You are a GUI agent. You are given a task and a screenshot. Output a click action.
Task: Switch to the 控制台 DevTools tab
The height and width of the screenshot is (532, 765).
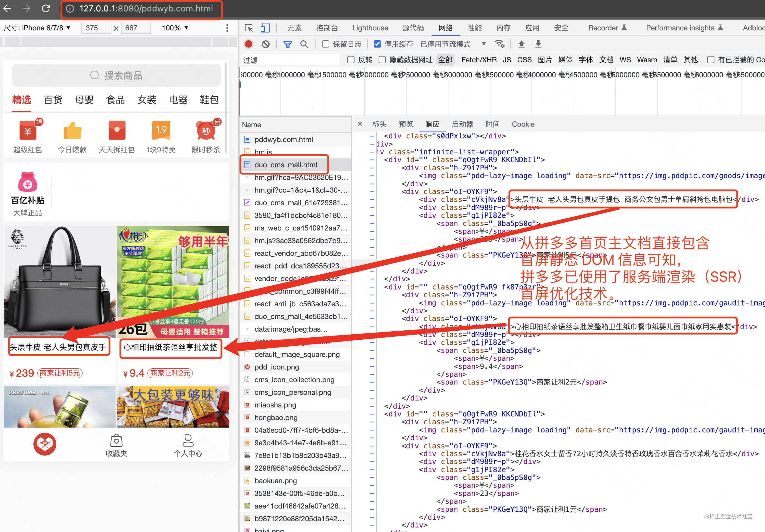[x=327, y=28]
